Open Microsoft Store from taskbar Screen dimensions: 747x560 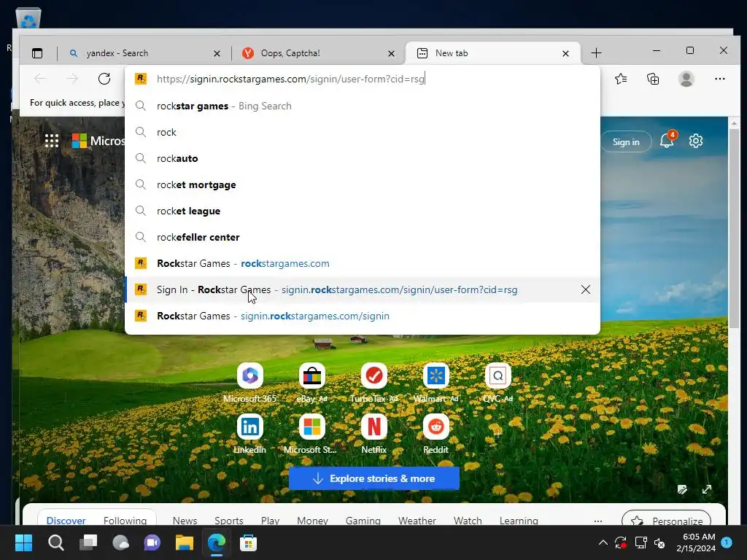click(x=248, y=542)
